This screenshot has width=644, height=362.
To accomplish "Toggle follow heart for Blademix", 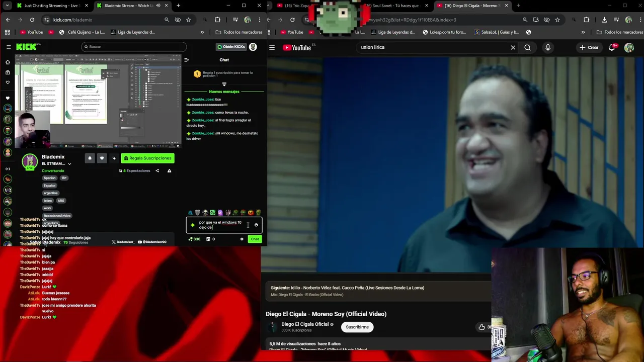I will [x=102, y=158].
